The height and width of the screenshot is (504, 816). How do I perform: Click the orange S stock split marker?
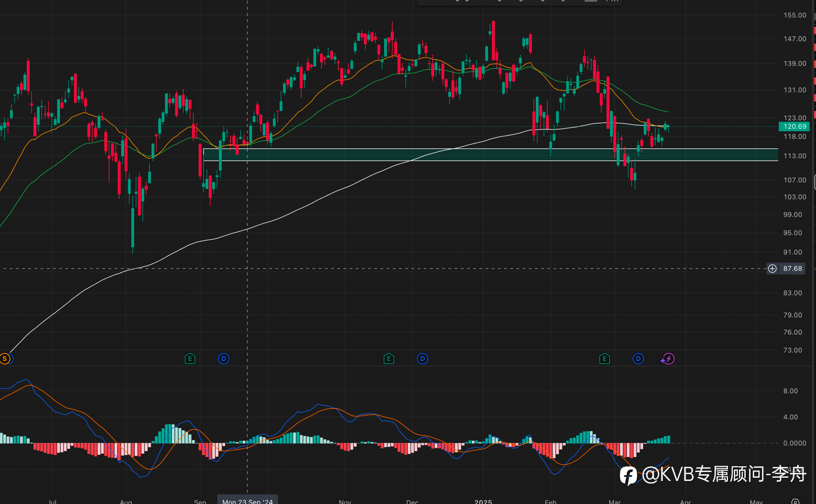pos(5,359)
